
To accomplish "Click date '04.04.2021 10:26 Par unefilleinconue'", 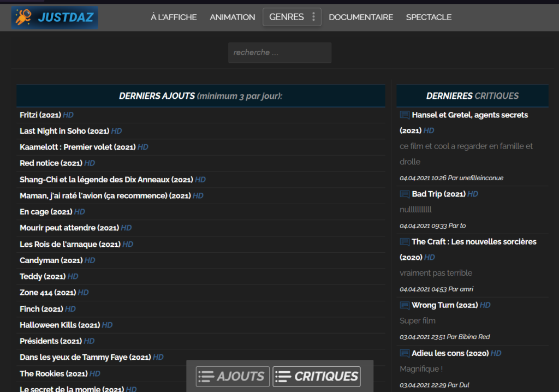I will click(x=451, y=178).
